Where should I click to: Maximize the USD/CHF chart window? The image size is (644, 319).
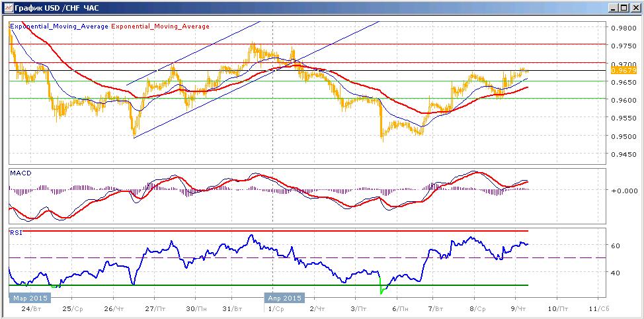coord(624,8)
